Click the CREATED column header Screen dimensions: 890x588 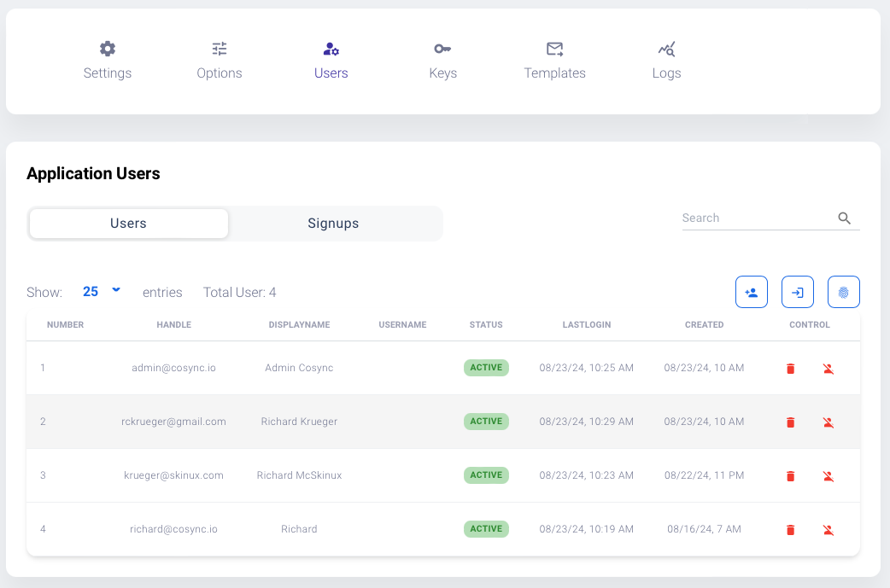tap(704, 325)
